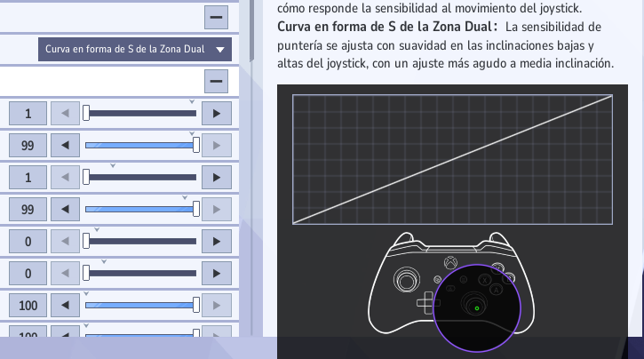Click left arrow in the upper row showing 0
The height and width of the screenshot is (359, 644).
65,242
